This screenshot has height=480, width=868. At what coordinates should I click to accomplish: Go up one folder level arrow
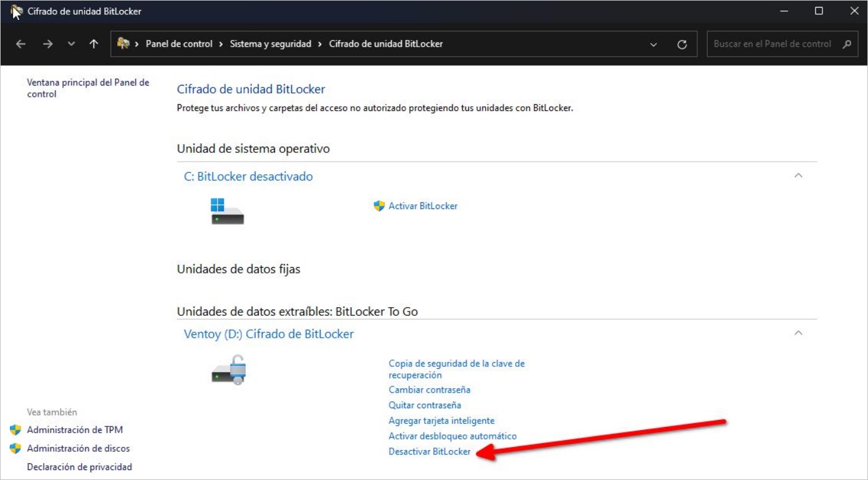pyautogui.click(x=94, y=44)
